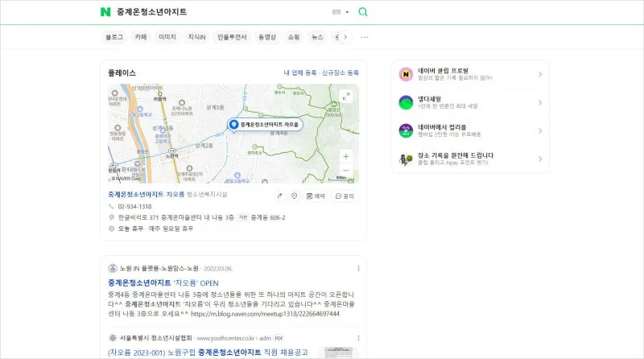Viewport: 644px width, 359px height.
Task: Click the location pin icon beside 예약
Action: click(295, 196)
